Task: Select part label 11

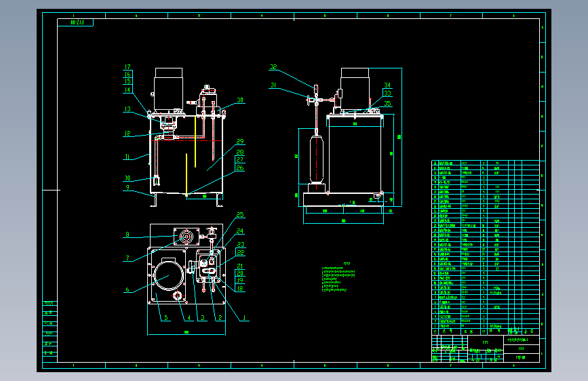Action: pyautogui.click(x=127, y=157)
